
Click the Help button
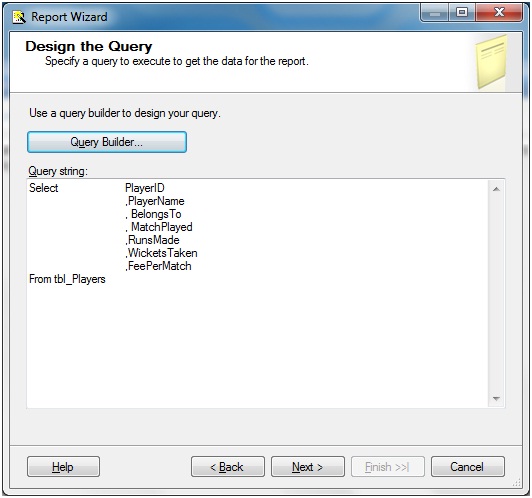[x=63, y=467]
